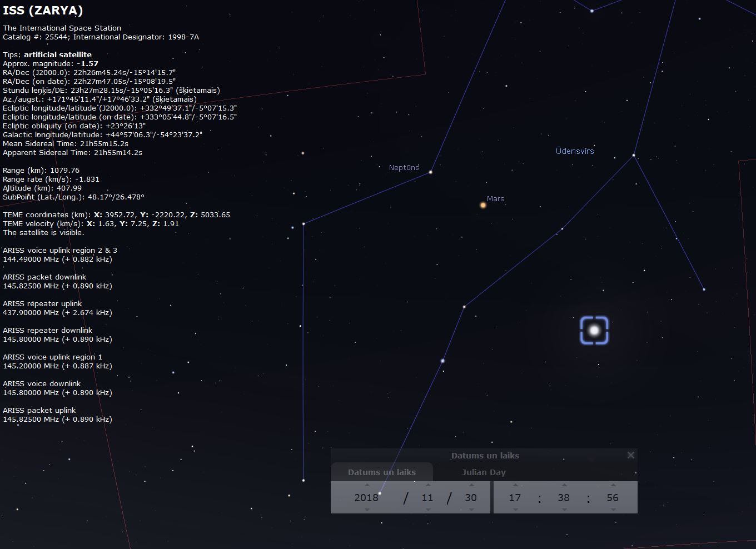Click the ARISS packet downlink entry
This screenshot has width=756, height=549.
44,277
